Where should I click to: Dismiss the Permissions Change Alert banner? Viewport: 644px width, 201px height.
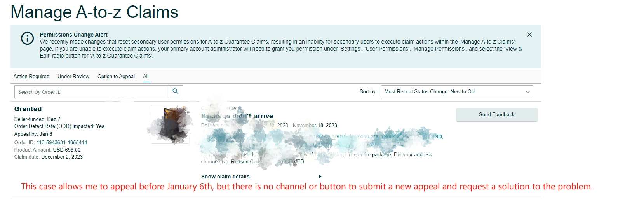529,35
